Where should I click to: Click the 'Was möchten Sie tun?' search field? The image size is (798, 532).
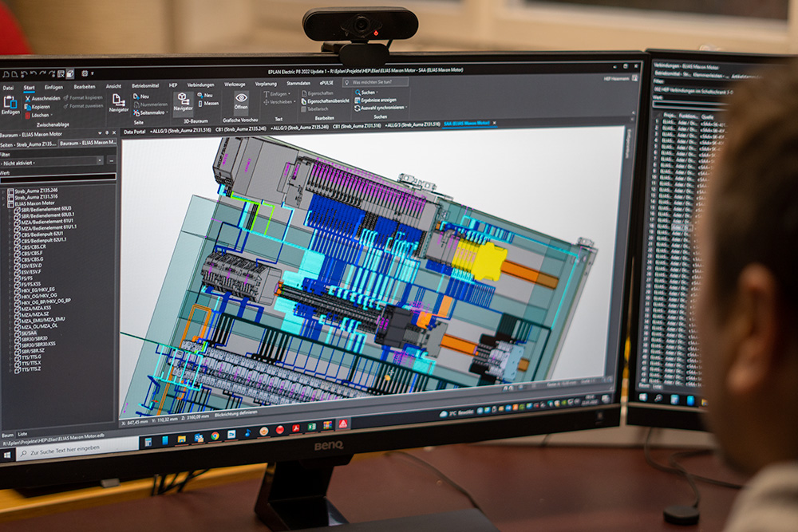[375, 82]
